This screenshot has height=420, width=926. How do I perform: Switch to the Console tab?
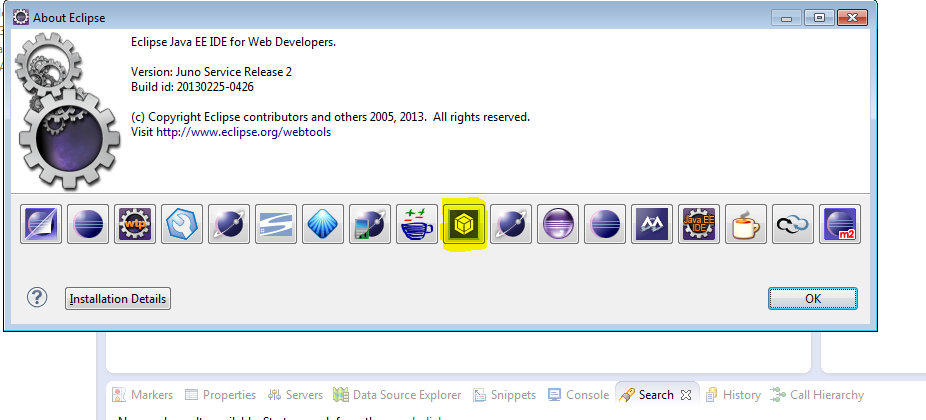click(579, 395)
